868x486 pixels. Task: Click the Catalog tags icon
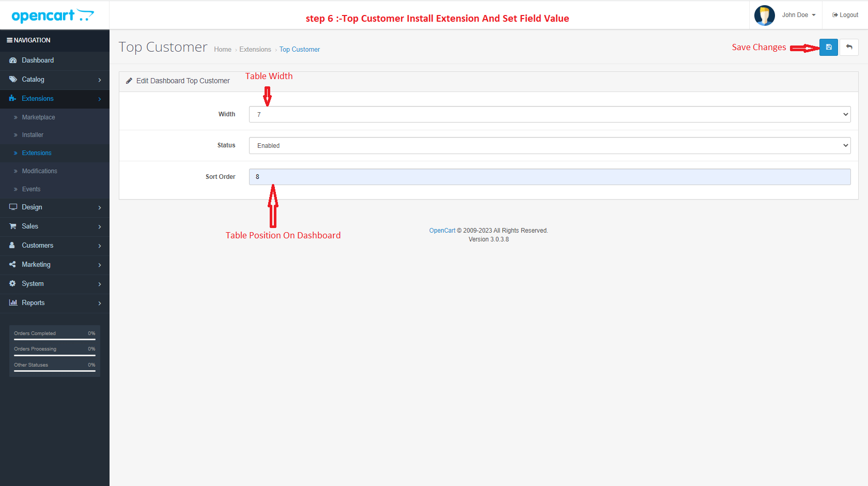[13, 80]
